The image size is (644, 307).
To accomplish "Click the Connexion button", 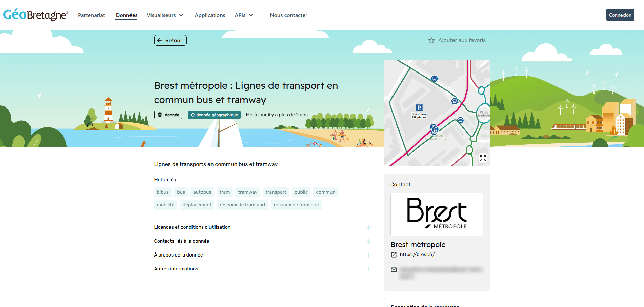I will [620, 15].
